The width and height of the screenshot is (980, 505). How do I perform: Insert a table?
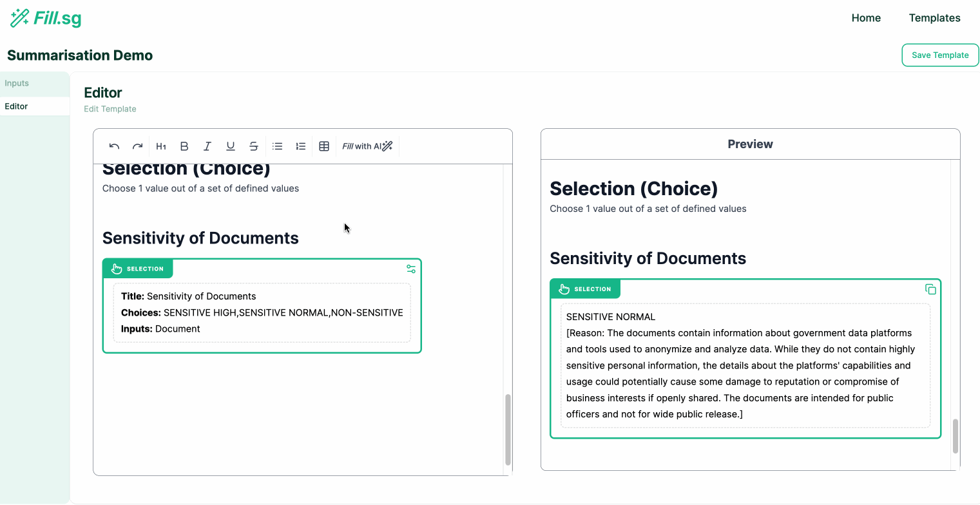pyautogui.click(x=324, y=146)
